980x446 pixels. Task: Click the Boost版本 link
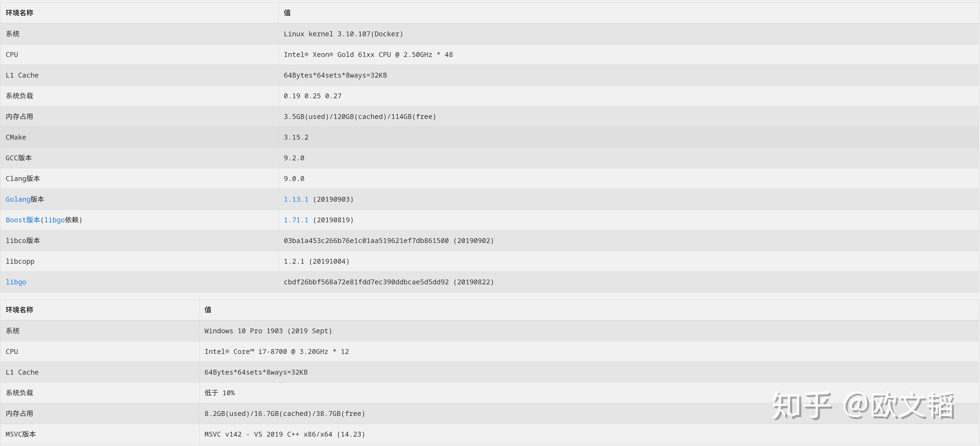pos(23,220)
